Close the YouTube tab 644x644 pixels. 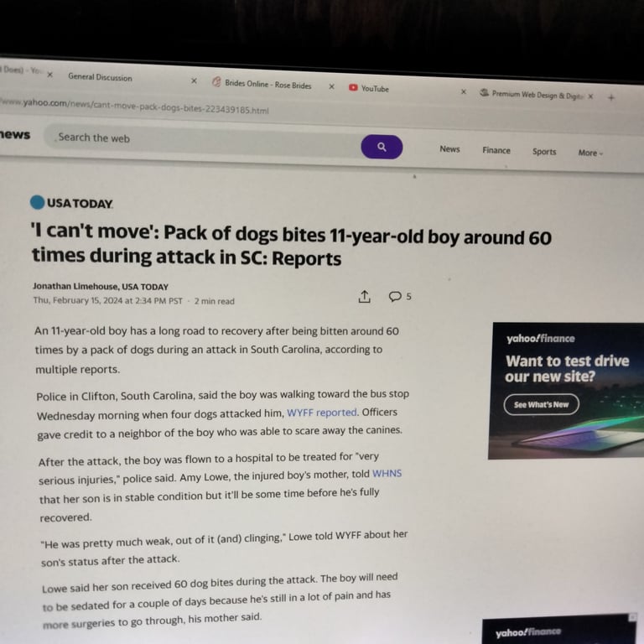point(463,91)
